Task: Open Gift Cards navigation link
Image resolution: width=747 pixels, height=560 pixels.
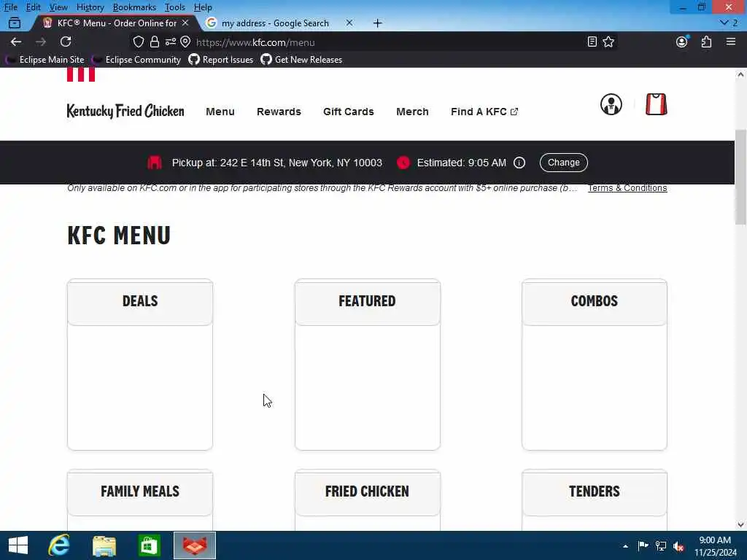Action: 348,112
